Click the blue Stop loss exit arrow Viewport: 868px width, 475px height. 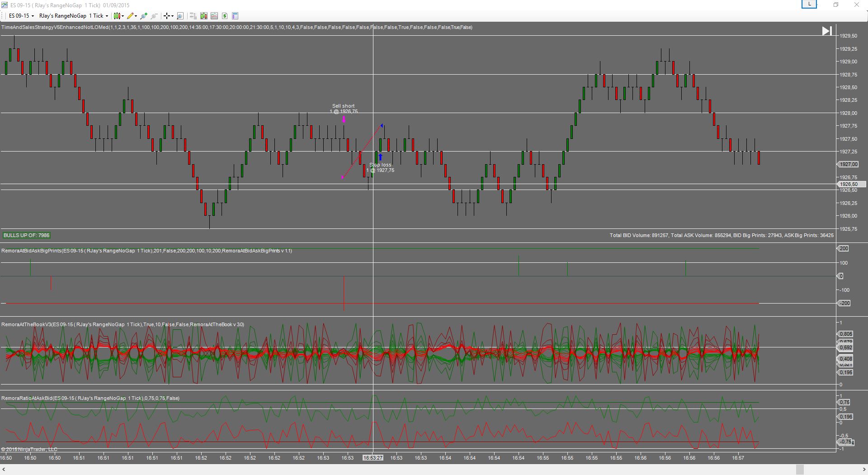[x=380, y=157]
